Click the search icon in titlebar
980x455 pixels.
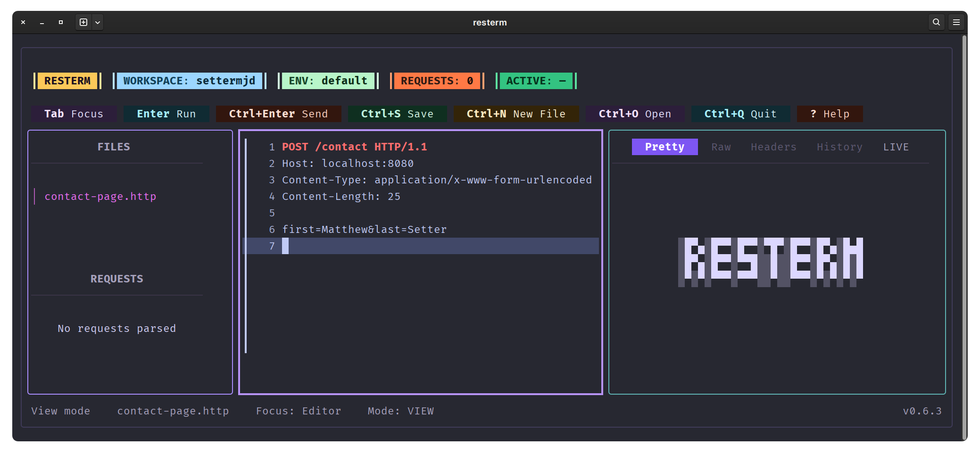click(x=936, y=22)
